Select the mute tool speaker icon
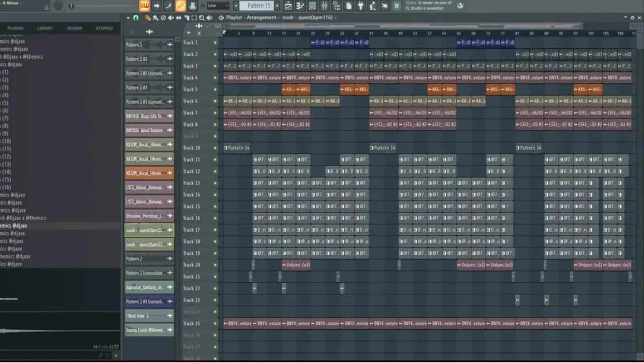This screenshot has height=362, width=644. (x=171, y=18)
